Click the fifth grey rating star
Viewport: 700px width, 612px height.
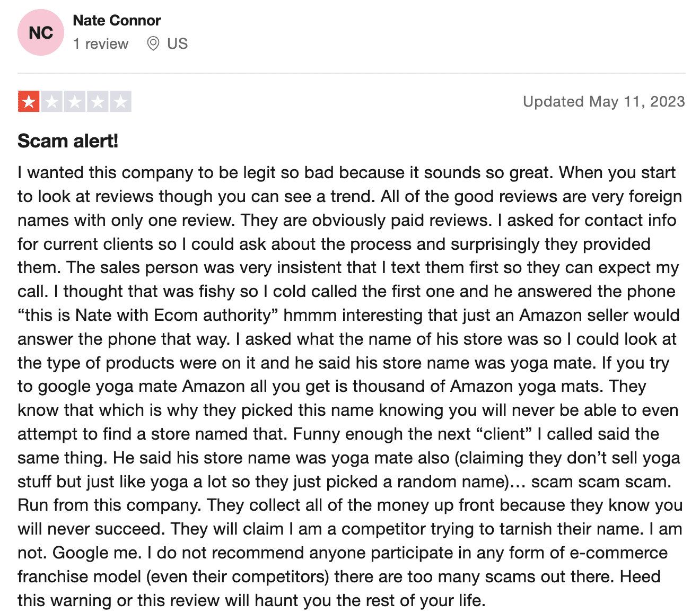[x=120, y=101]
